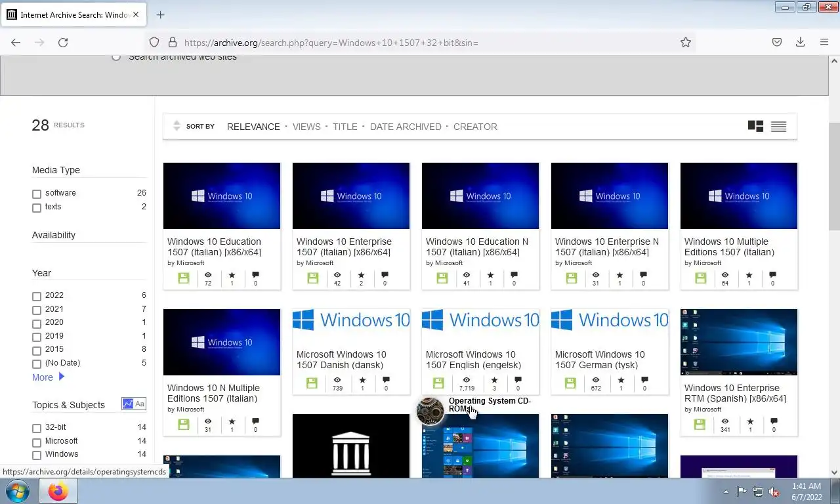Open Microsoft Windows 10 1507 Danish title link
The image size is (840, 504).
341,360
